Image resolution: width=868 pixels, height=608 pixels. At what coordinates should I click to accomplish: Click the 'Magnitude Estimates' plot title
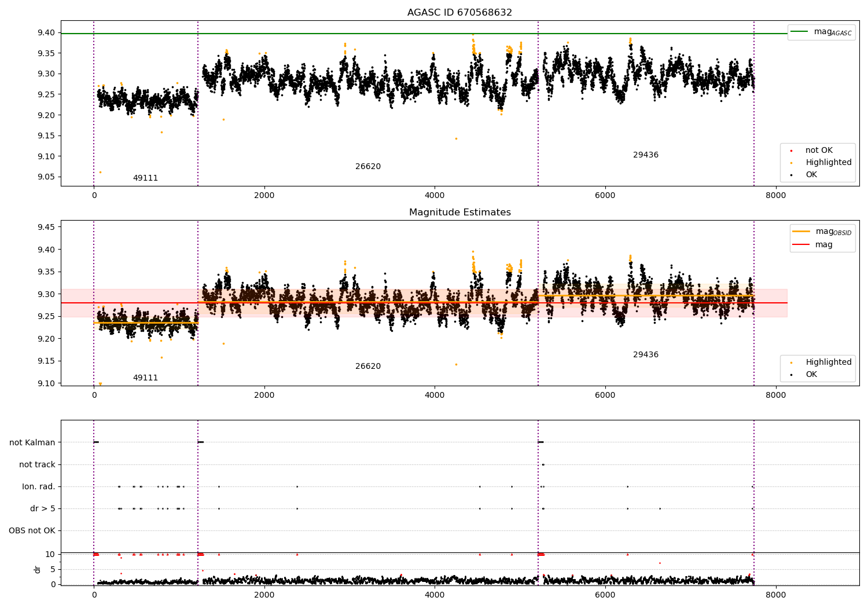(459, 213)
